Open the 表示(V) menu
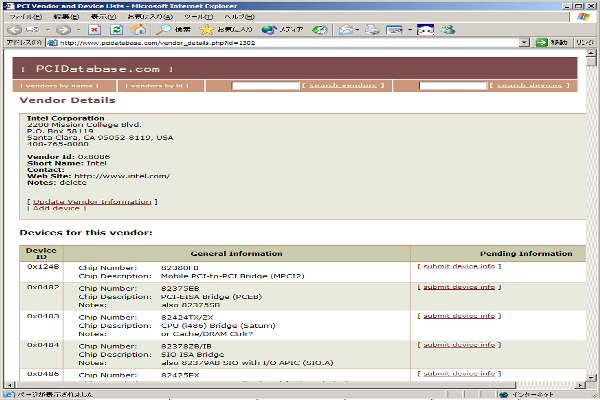The image size is (600, 400). tap(103, 16)
